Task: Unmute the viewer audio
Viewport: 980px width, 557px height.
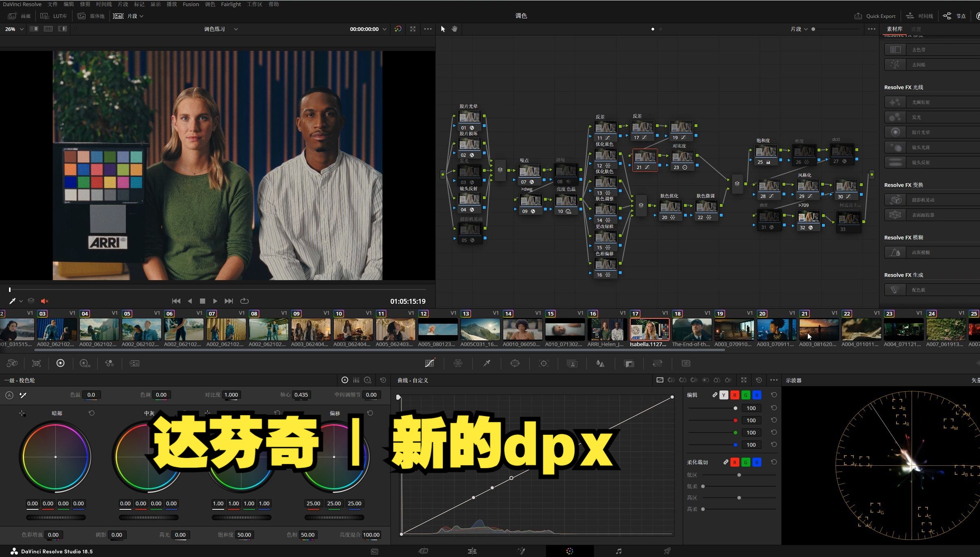Action: (x=45, y=301)
